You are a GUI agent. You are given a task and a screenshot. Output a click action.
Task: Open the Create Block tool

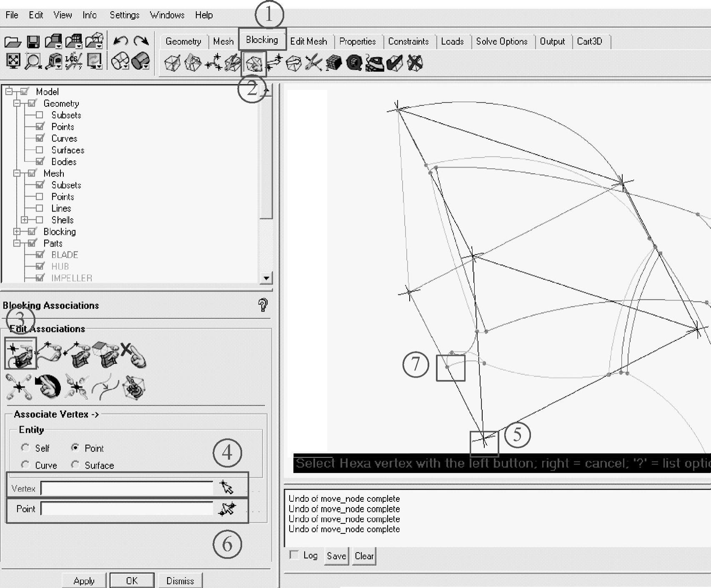[173, 63]
